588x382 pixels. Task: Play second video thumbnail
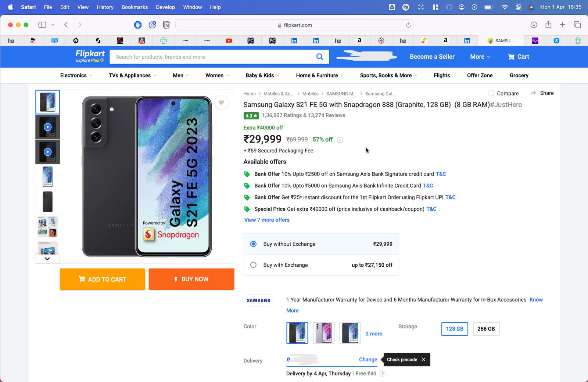pyautogui.click(x=47, y=152)
